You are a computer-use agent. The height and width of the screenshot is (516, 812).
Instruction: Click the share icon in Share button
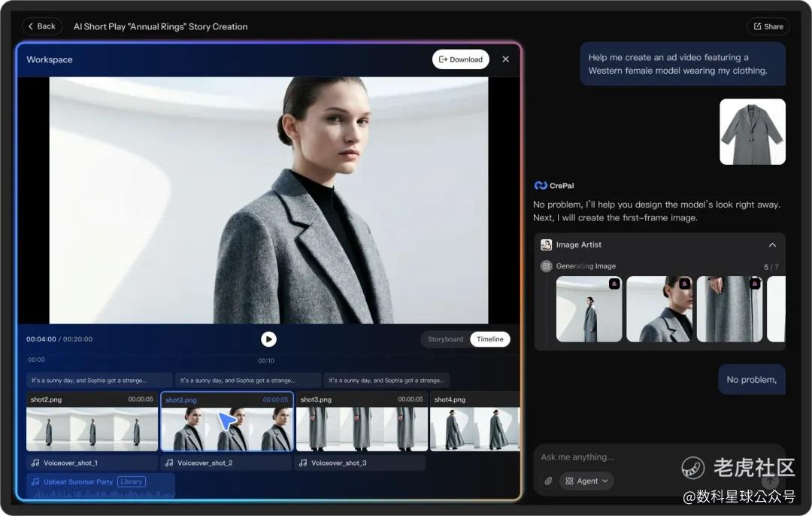coord(758,26)
